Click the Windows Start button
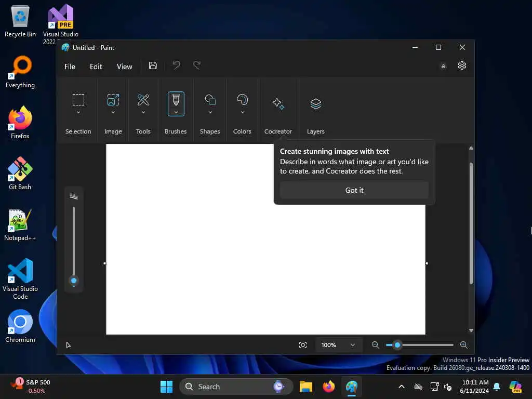This screenshot has height=399, width=532. (x=166, y=387)
